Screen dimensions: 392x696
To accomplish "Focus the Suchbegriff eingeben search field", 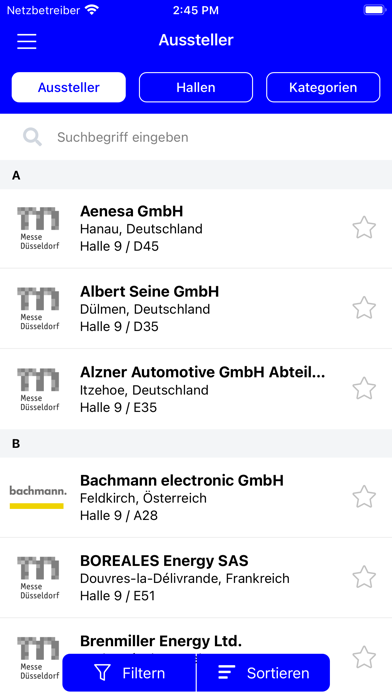I will coord(196,137).
